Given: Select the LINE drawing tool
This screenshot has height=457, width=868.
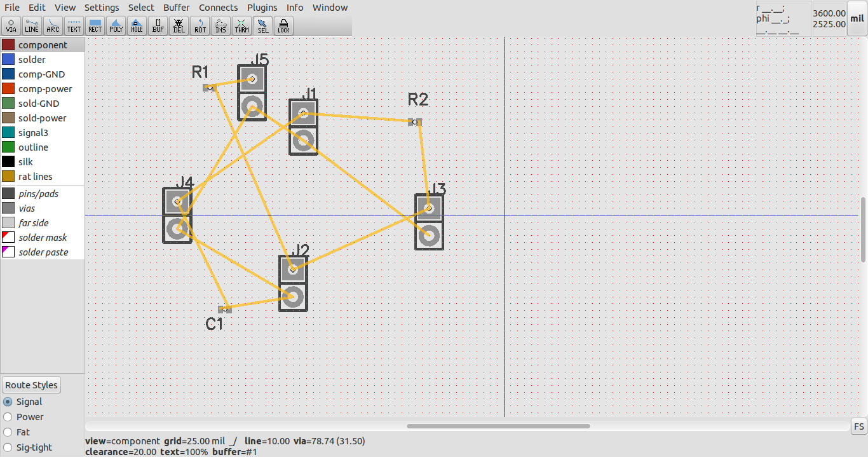Looking at the screenshot, I should coord(32,25).
